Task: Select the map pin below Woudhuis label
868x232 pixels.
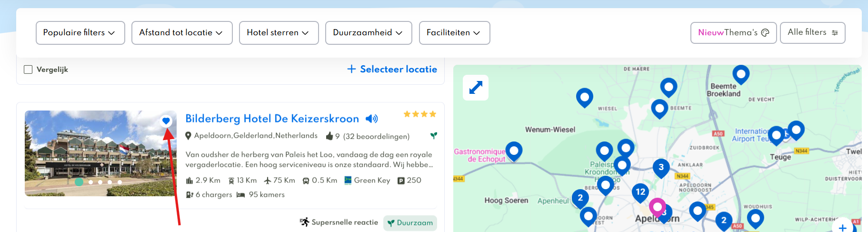Action: coord(755,219)
